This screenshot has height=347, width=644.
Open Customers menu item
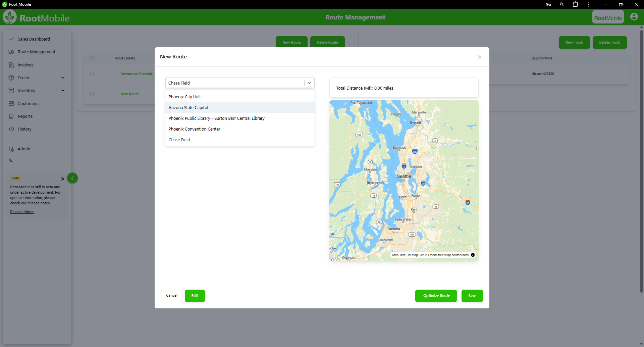[28, 104]
